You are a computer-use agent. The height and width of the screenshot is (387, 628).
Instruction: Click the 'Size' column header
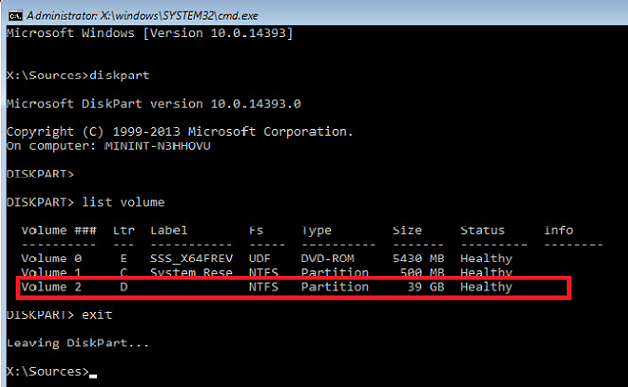(407, 230)
